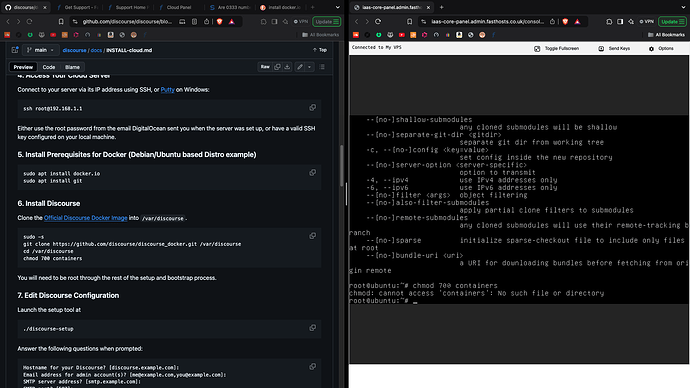Open Update menu in Fasthosts window
Viewport: 690px width, 388px height.
(x=672, y=22)
